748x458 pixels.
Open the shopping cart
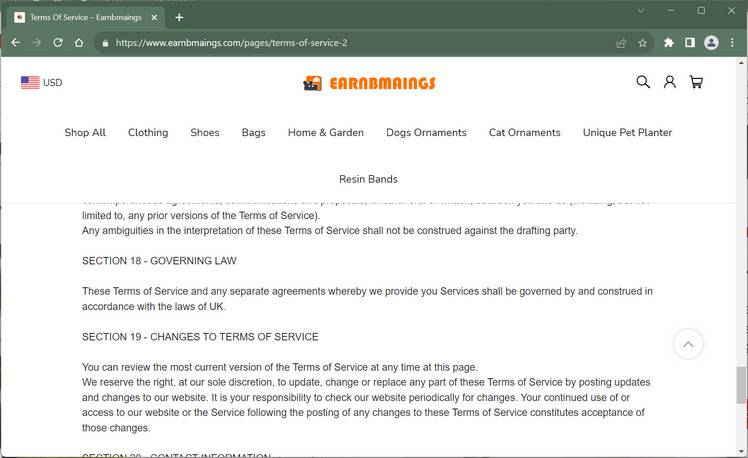696,82
